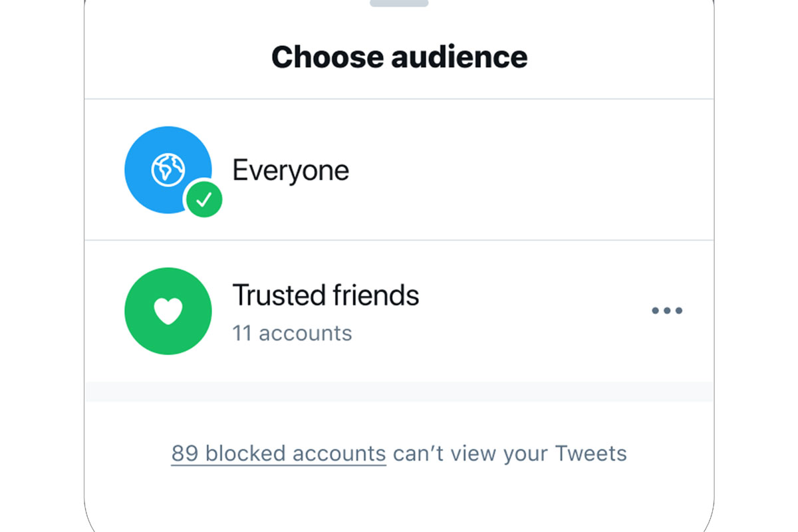Screen dimensions: 798x532
Task: Click the word "Tweets" in the footer
Action: point(591,454)
